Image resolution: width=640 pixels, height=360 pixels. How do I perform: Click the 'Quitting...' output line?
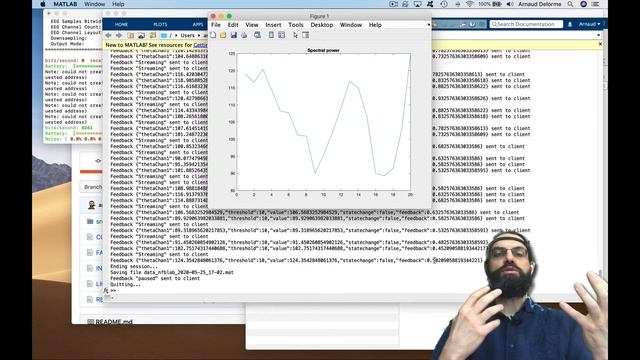click(125, 284)
